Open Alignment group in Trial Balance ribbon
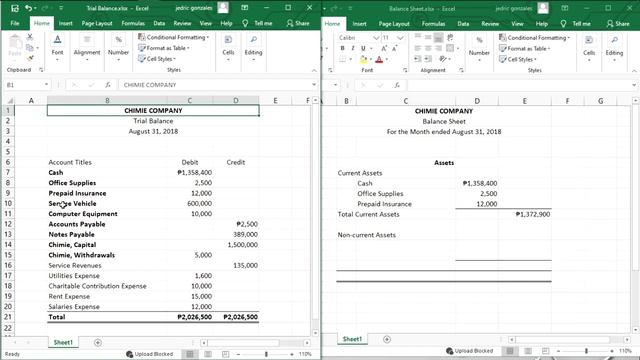The height and width of the screenshot is (360, 640). pos(87,48)
